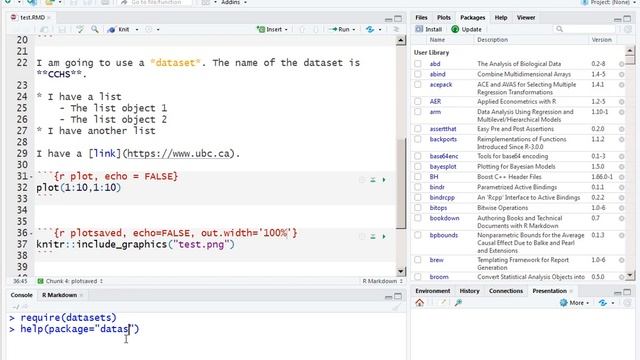The width and height of the screenshot is (640, 360).
Task: Click the Insert chunk icon
Action: (260, 29)
